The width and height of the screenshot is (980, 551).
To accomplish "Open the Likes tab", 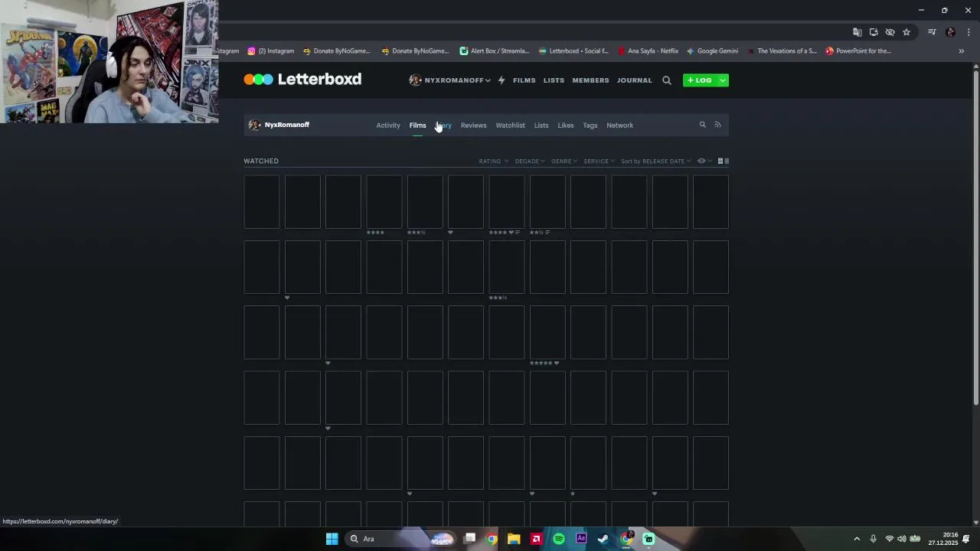I will 566,126.
